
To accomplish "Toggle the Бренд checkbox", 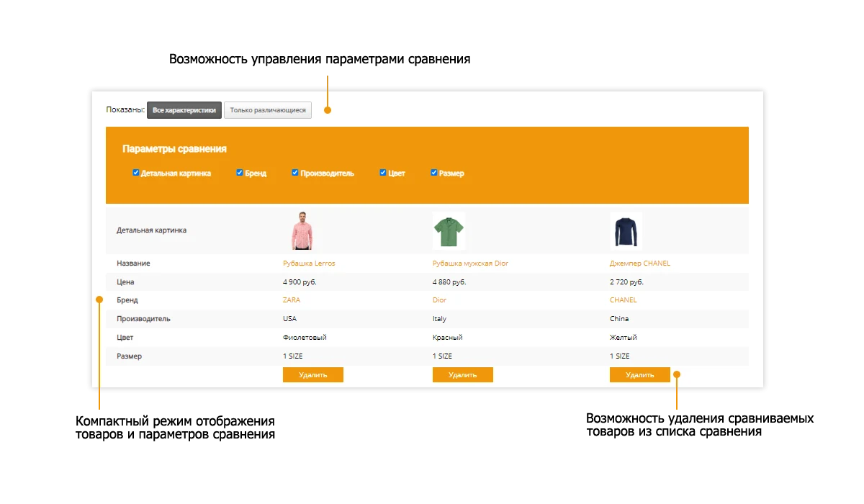I will pos(240,173).
